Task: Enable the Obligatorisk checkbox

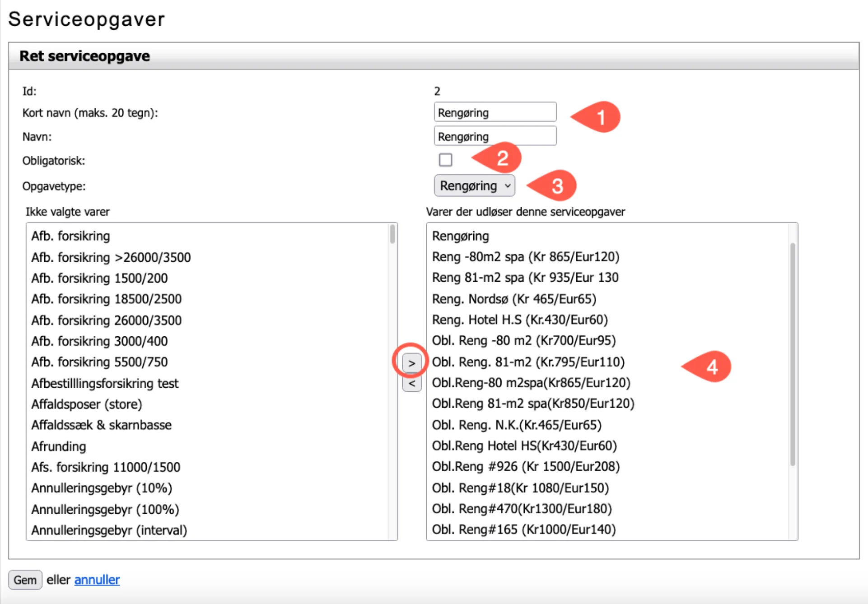Action: pyautogui.click(x=445, y=160)
